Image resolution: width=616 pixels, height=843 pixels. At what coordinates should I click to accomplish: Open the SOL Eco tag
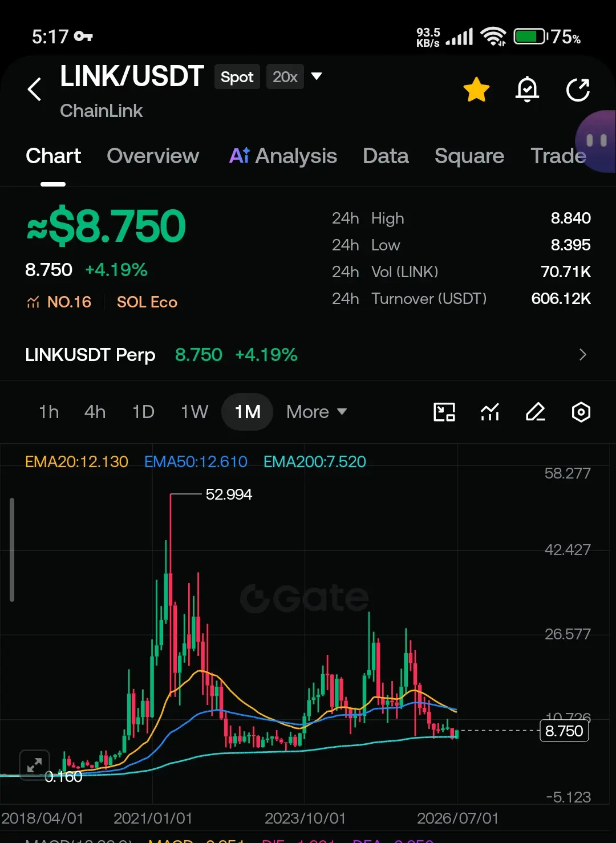pos(147,302)
